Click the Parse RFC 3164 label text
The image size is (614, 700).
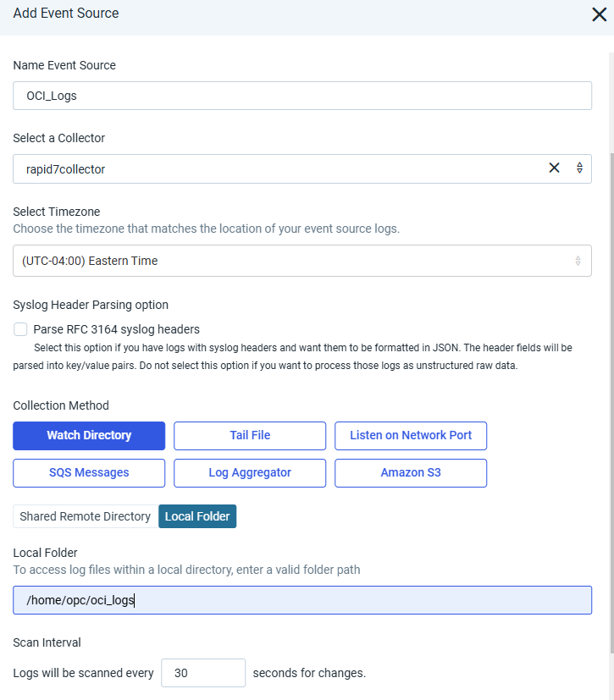tap(117, 329)
